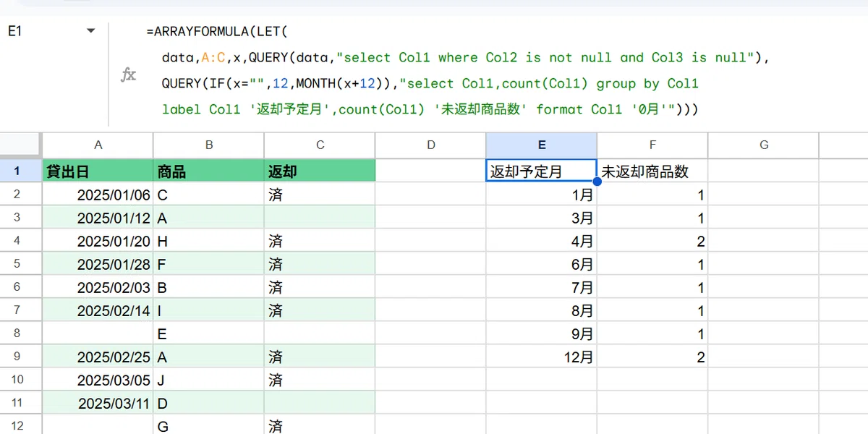Viewport: 868px width, 434px height.
Task: Click the cell showing 9月
Action: [x=542, y=333]
